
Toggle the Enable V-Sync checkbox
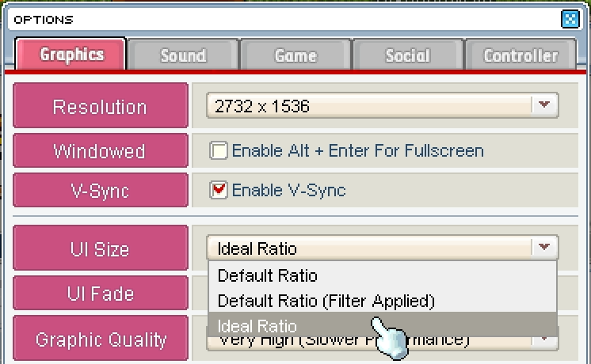click(x=218, y=190)
